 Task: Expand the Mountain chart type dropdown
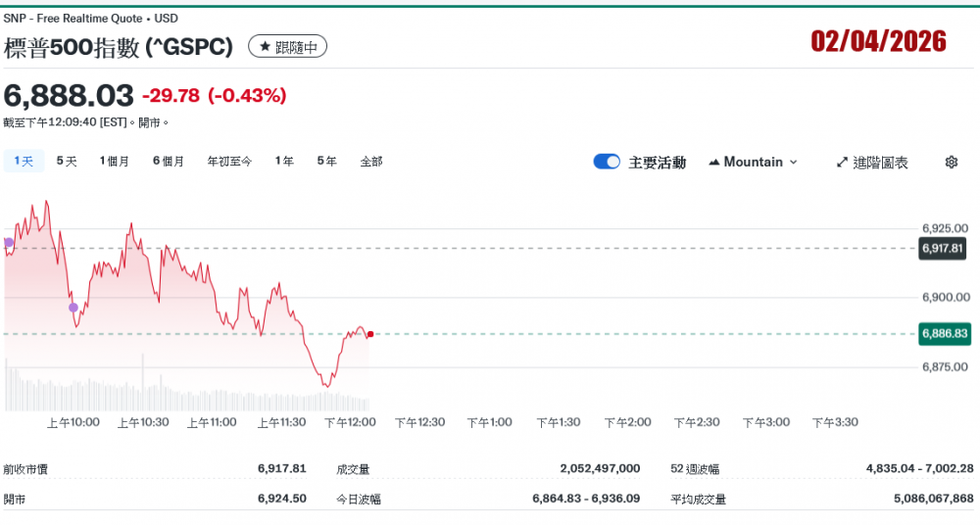point(753,163)
